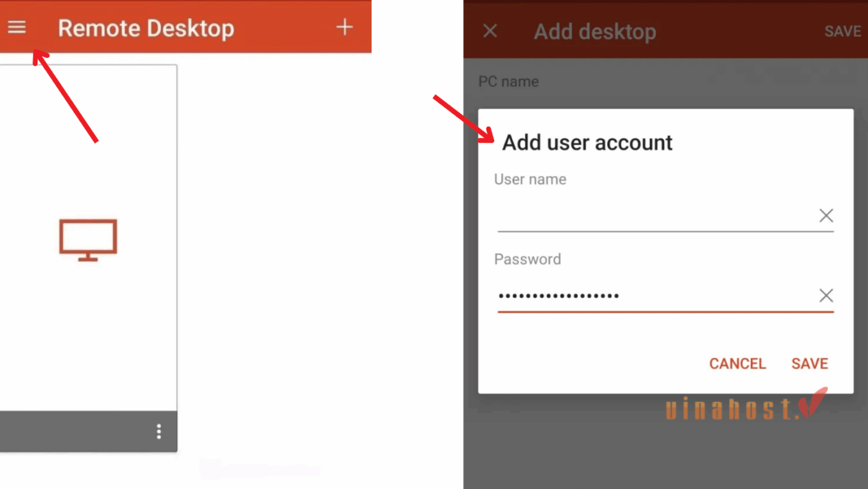Close the Add desktop screen with the X

(x=490, y=31)
